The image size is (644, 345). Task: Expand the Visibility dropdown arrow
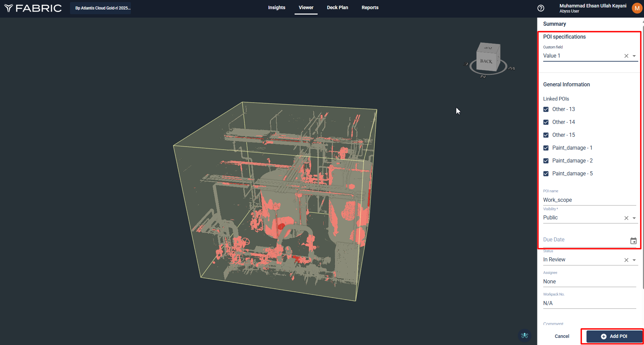click(634, 218)
